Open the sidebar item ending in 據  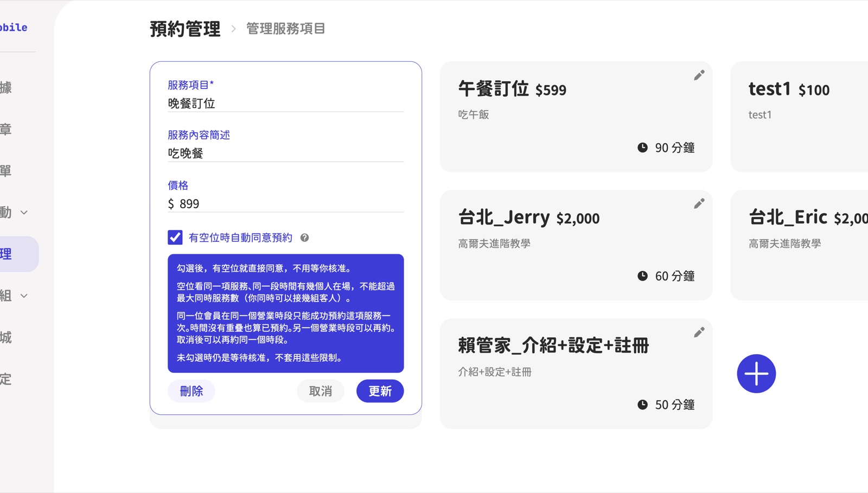tap(6, 87)
